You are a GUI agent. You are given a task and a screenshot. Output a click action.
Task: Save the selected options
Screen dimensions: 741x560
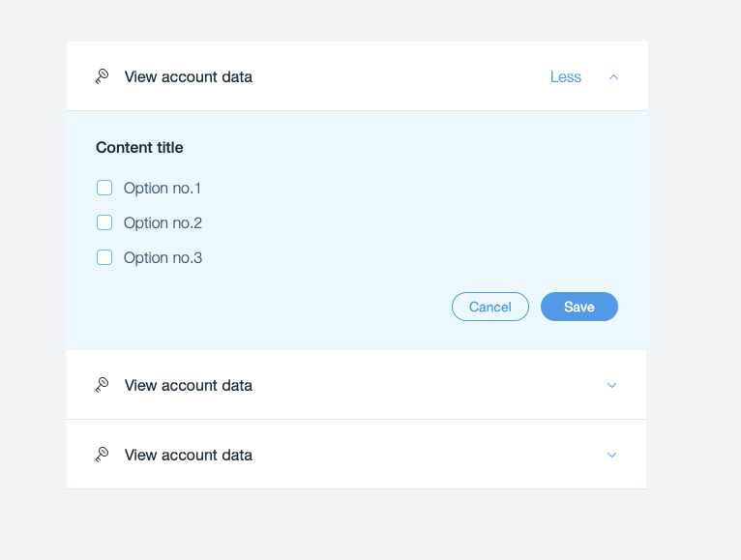pyautogui.click(x=578, y=307)
